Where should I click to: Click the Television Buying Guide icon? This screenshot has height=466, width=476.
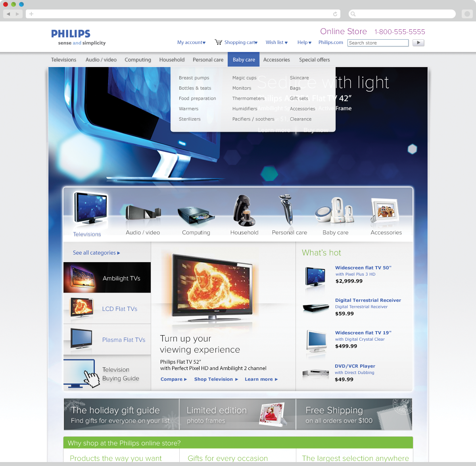point(82,374)
